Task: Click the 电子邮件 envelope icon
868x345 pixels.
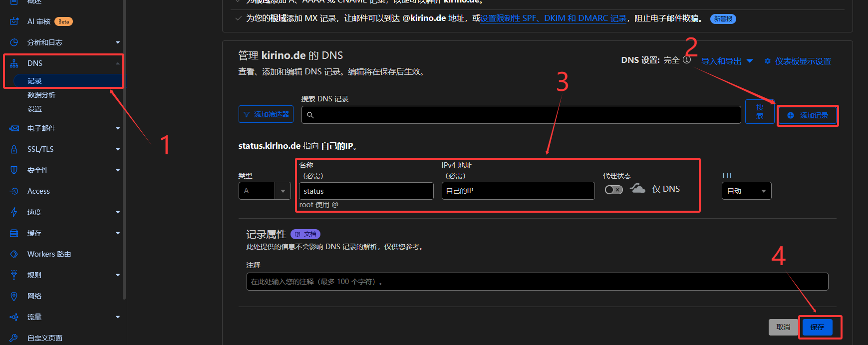Action: [14, 128]
